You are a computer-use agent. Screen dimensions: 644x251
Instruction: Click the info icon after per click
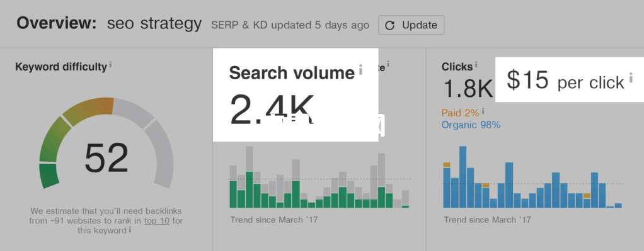coord(631,77)
